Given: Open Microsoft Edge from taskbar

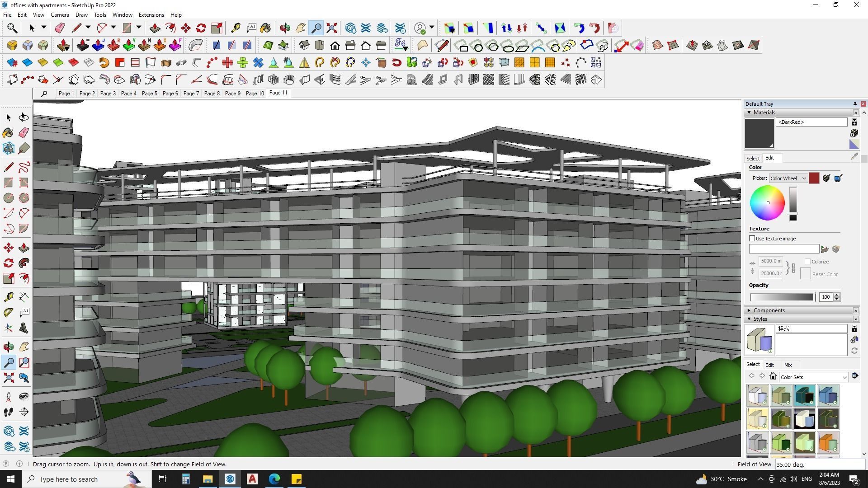Looking at the screenshot, I should coord(274,479).
